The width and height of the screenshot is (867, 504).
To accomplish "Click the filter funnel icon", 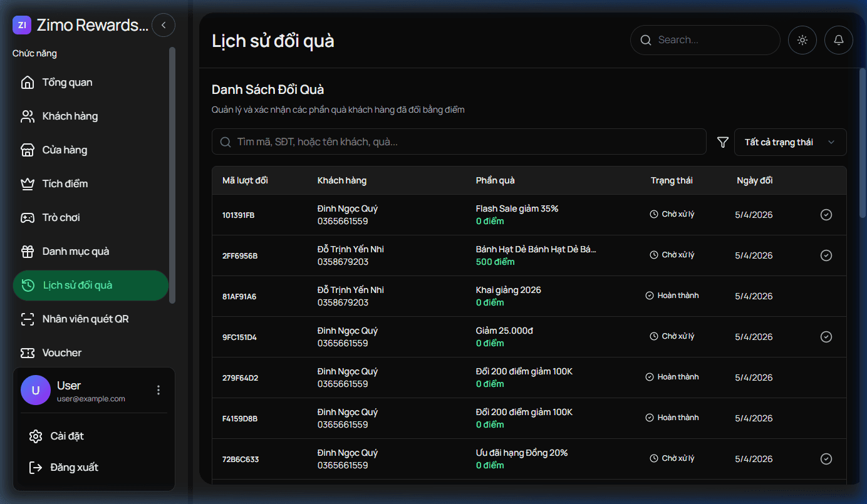I will (722, 142).
